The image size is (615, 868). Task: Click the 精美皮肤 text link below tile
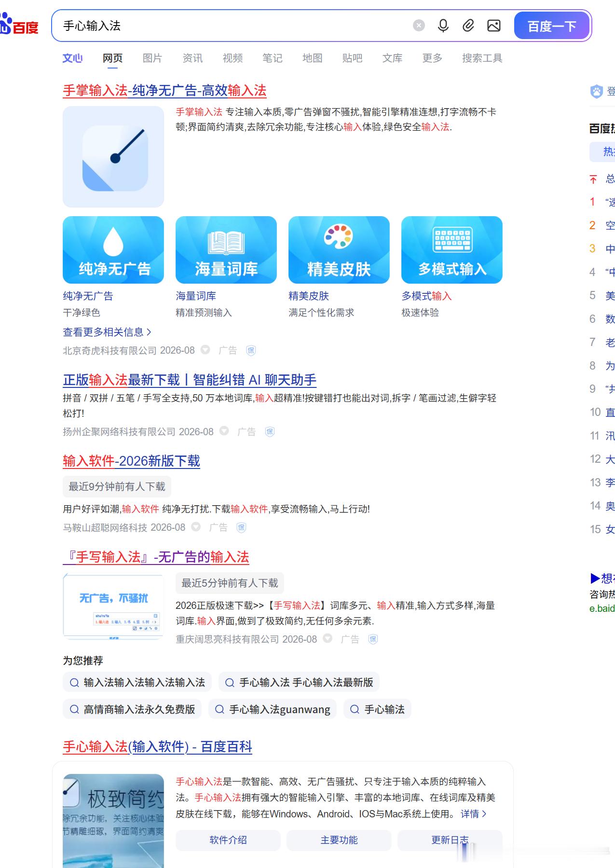tap(309, 296)
